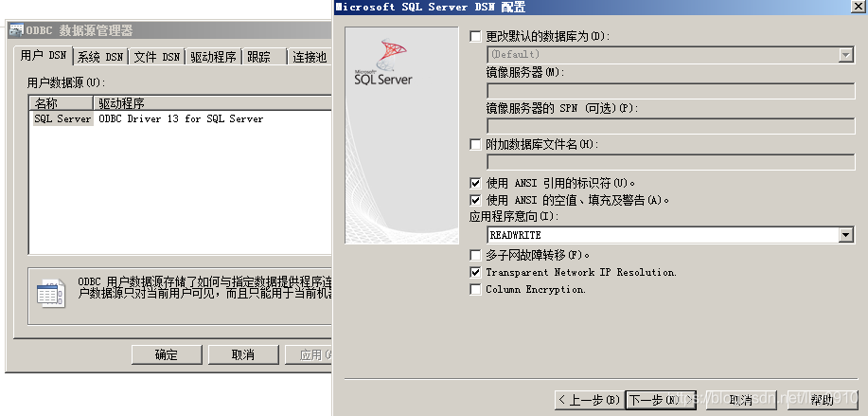
Task: Click the data source info icon
Action: (x=50, y=294)
